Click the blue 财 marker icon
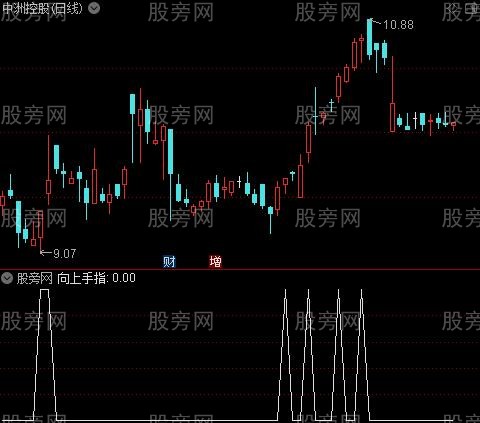The width and height of the screenshot is (480, 423). coord(169,262)
